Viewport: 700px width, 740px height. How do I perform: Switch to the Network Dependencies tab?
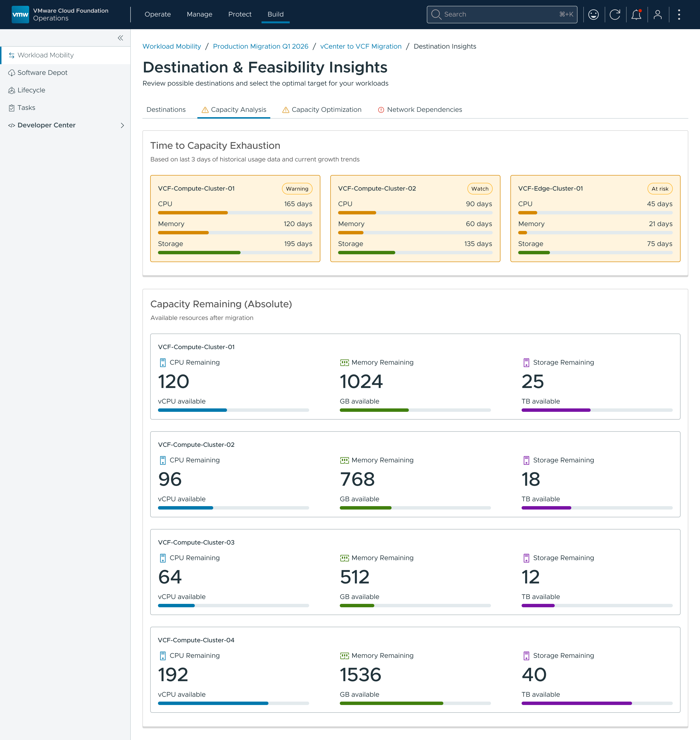[x=420, y=110]
